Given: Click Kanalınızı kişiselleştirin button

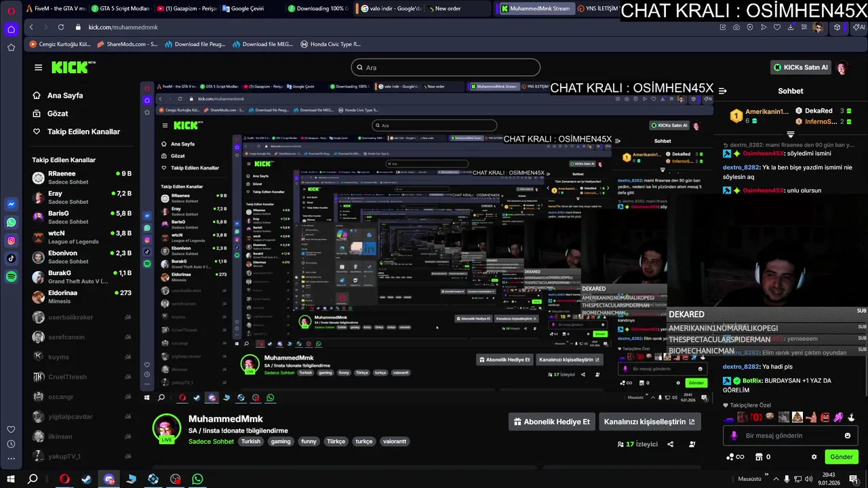Looking at the screenshot, I should pyautogui.click(x=649, y=422).
